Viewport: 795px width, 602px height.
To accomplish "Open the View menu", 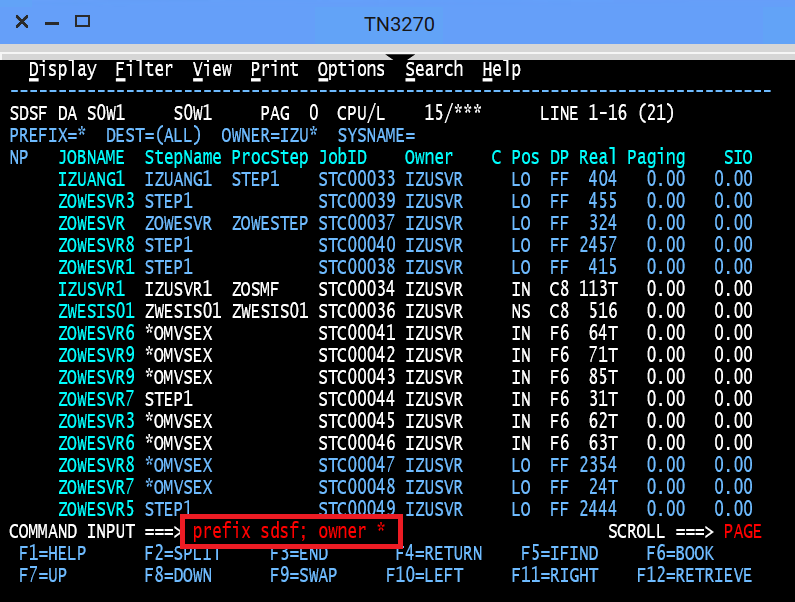I will (212, 70).
